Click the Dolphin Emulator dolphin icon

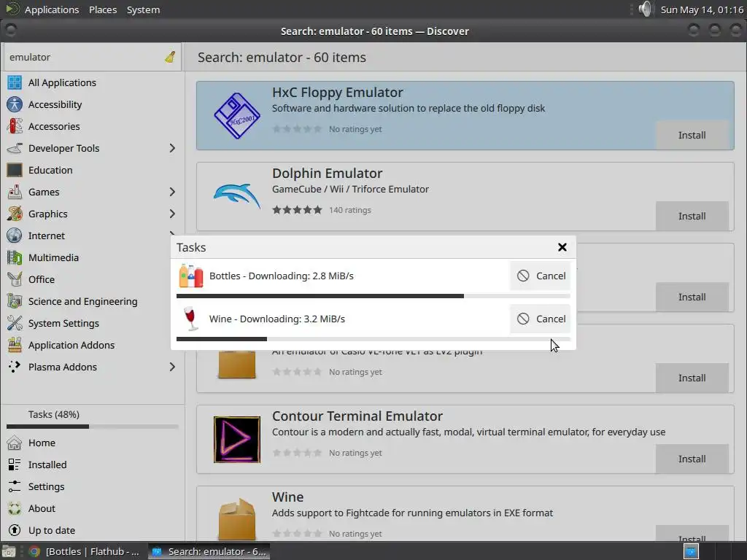pos(237,196)
